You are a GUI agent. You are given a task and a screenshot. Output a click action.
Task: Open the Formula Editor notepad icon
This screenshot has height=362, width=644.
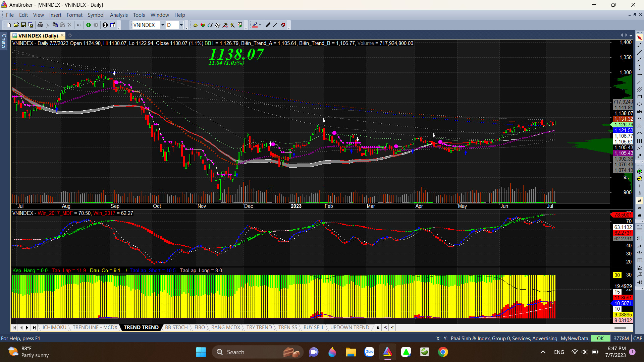point(218,25)
